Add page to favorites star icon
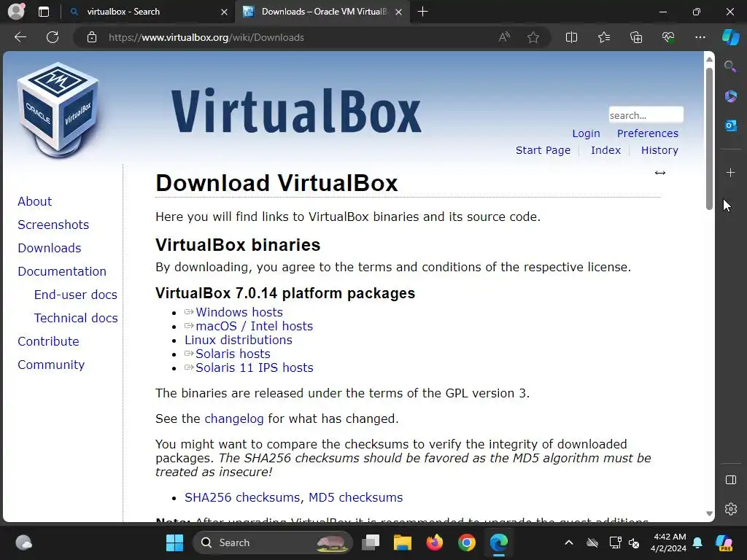This screenshot has width=747, height=560. pyautogui.click(x=533, y=37)
